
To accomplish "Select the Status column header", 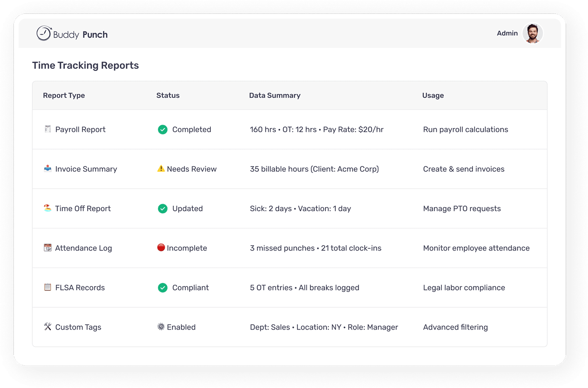I will [168, 95].
